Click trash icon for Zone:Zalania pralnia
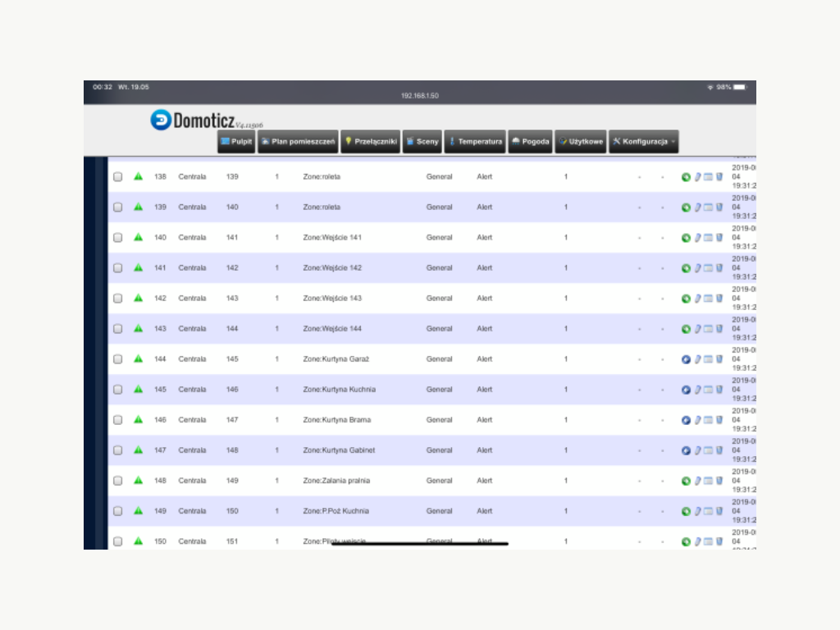 [719, 481]
